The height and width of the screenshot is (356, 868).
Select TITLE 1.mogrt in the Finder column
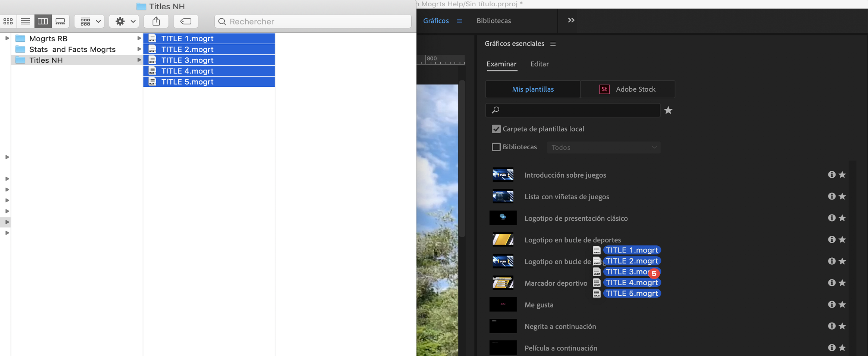click(209, 38)
